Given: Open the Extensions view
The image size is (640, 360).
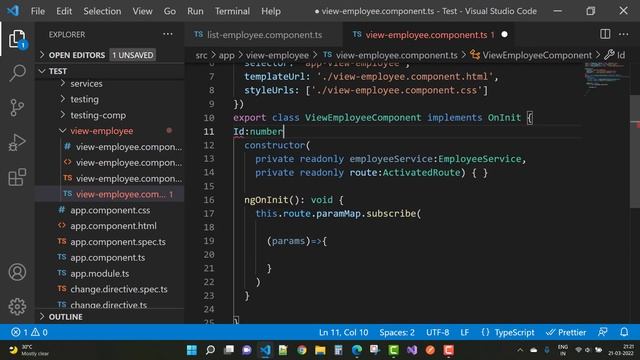Looking at the screenshot, I should coord(17,177).
